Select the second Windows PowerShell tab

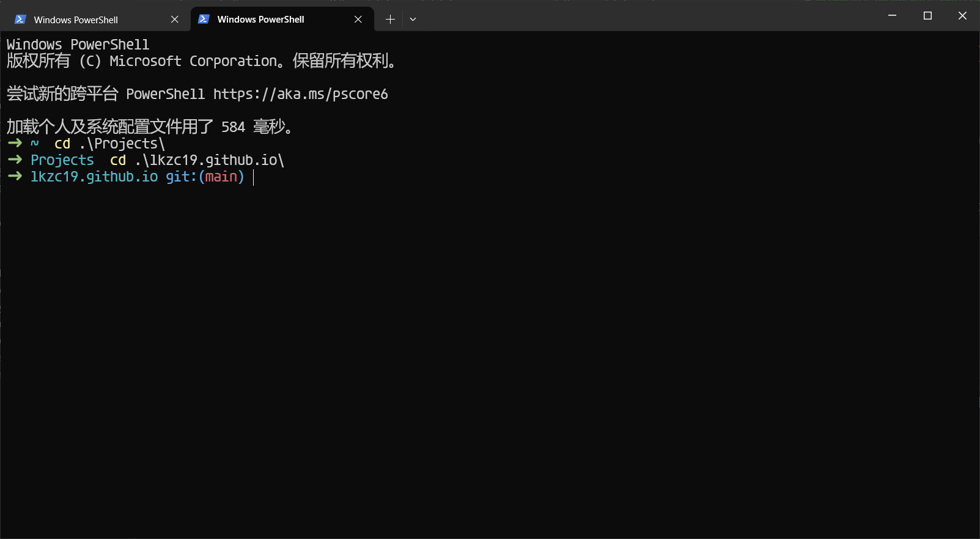pyautogui.click(x=282, y=20)
